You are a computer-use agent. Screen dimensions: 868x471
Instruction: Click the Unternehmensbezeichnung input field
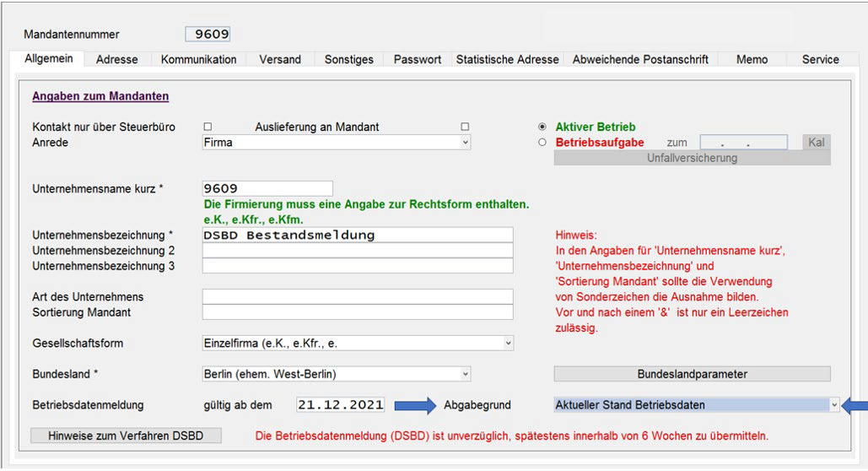[x=357, y=235]
